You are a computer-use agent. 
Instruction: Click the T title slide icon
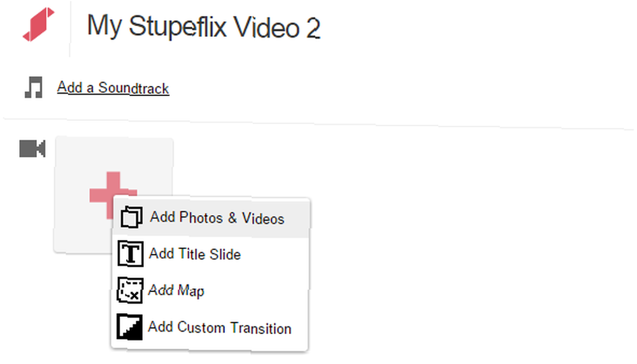tap(131, 254)
